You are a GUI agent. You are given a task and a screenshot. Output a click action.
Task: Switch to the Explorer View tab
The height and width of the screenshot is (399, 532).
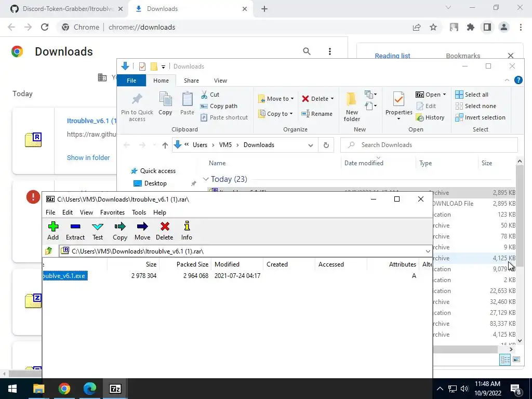(220, 81)
